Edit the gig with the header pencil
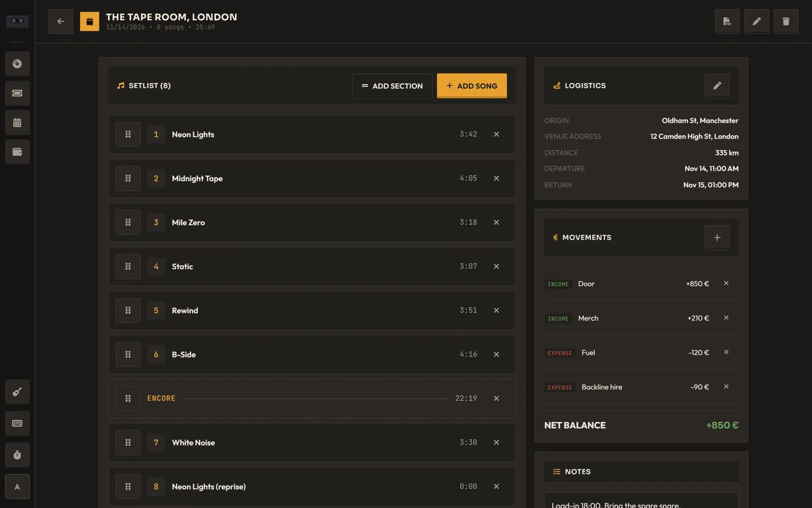The height and width of the screenshot is (508, 812). 756,21
